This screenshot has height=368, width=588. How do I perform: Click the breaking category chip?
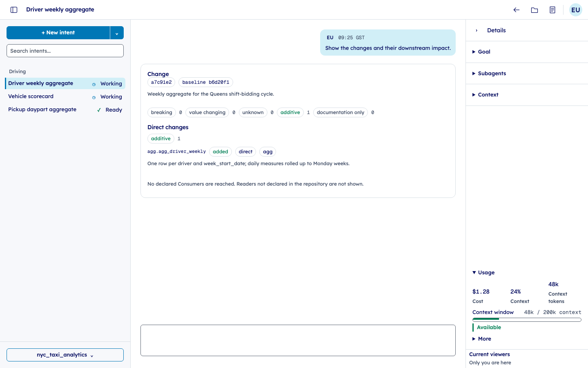pos(162,112)
